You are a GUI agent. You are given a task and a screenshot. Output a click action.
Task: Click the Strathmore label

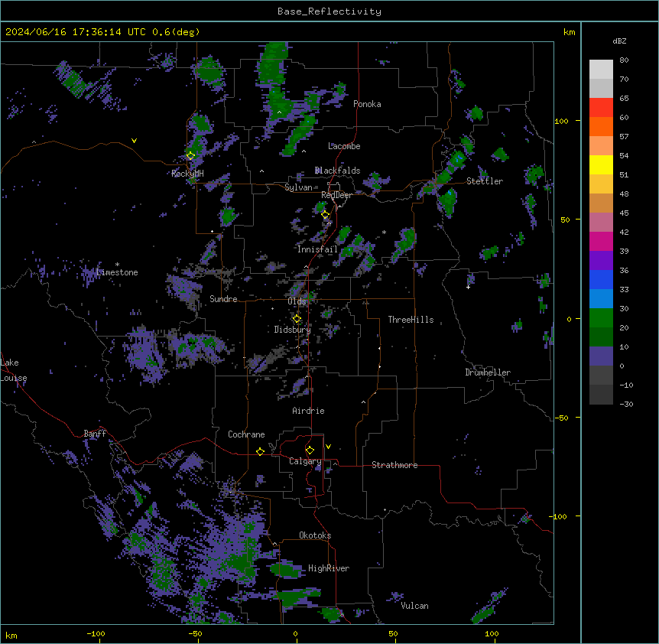394,465
